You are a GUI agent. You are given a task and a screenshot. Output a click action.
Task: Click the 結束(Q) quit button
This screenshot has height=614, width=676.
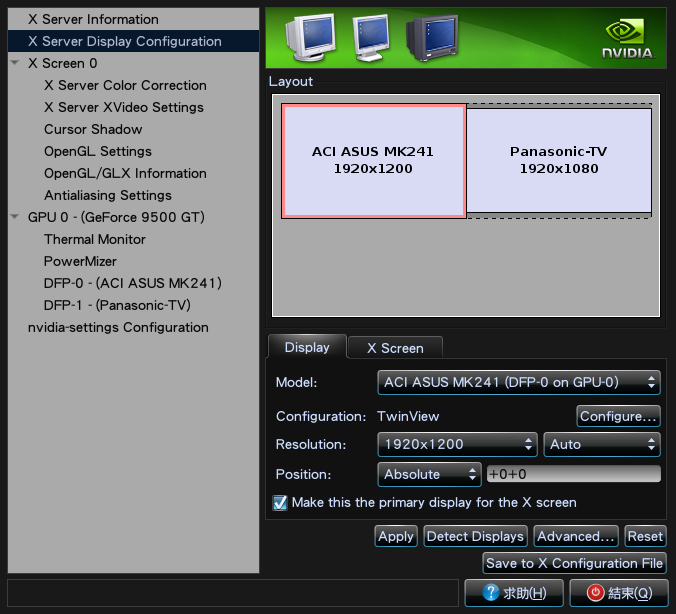(619, 593)
